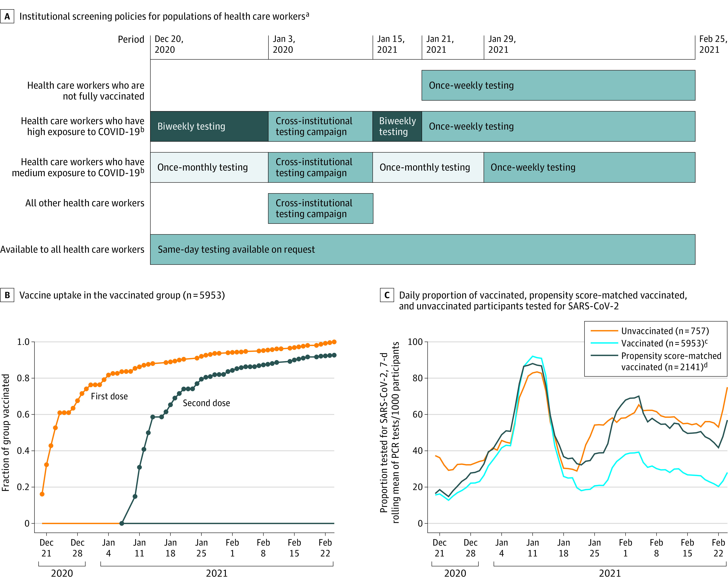Click "Dec 21" on panel B x-axis
The height and width of the screenshot is (586, 728).
(x=46, y=548)
